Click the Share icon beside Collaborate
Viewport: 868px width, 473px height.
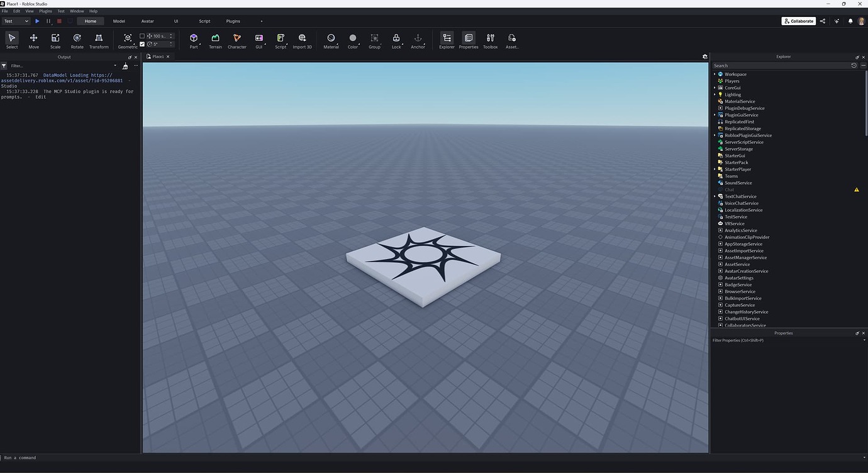click(x=823, y=21)
